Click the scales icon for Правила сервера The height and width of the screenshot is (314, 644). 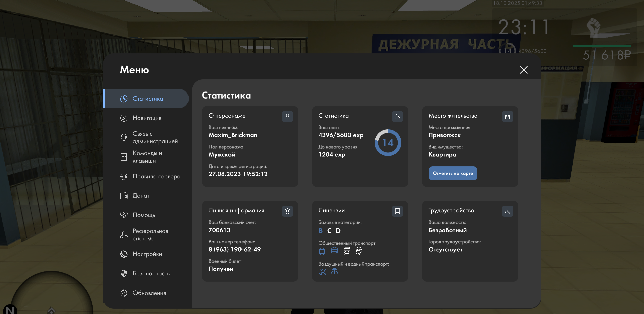point(124,176)
